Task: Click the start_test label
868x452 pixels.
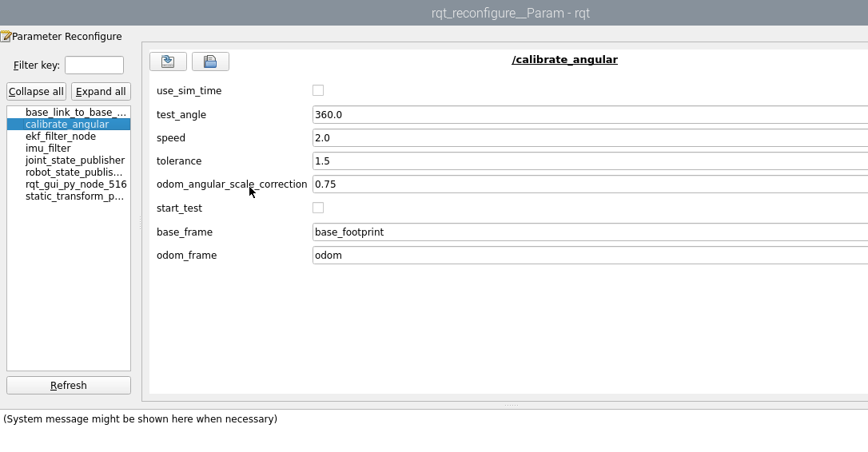Action: [x=179, y=208]
